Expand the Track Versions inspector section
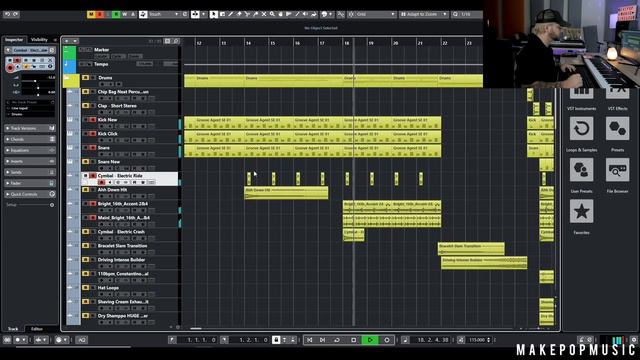The height and width of the screenshot is (360, 640). click(30, 128)
